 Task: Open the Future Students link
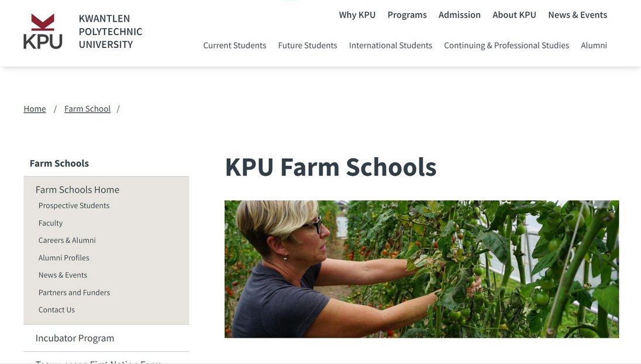[308, 46]
